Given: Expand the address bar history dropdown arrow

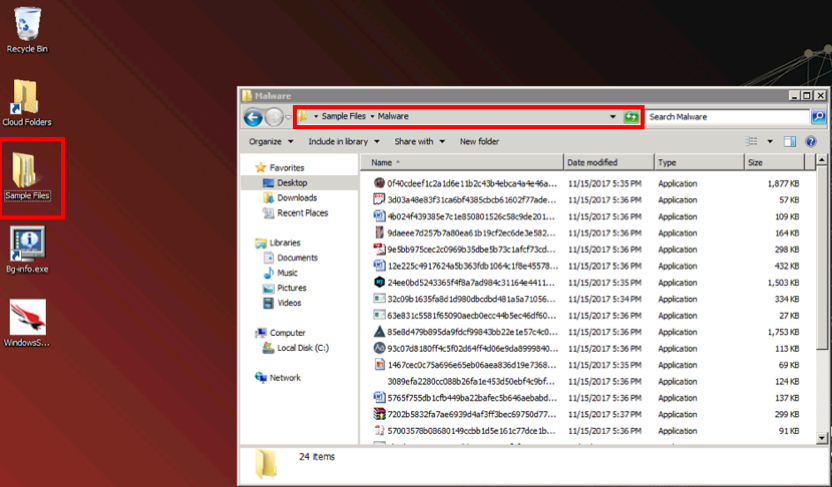Looking at the screenshot, I should tap(613, 117).
